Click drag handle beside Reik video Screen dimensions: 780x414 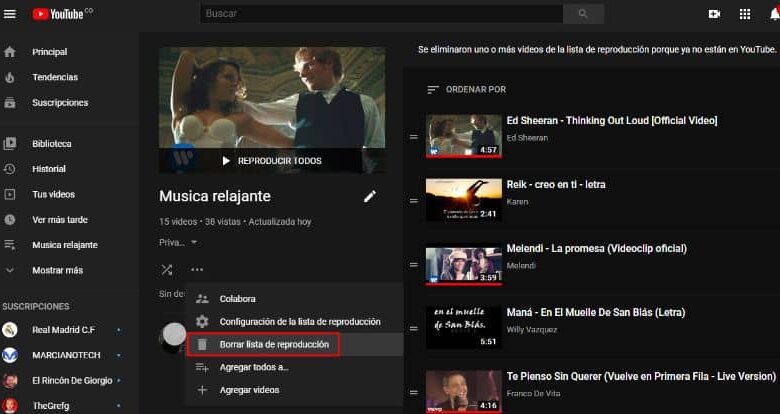[413, 201]
